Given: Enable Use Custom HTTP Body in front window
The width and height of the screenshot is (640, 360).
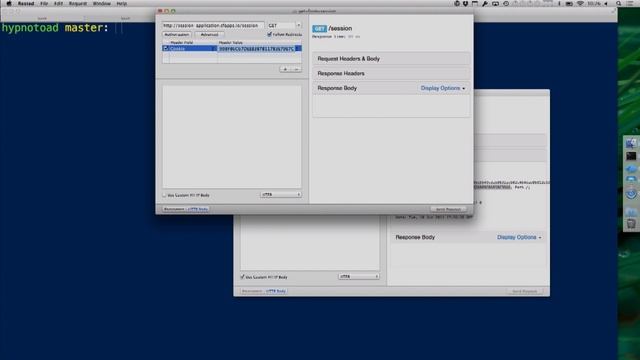Looking at the screenshot, I should (x=165, y=195).
